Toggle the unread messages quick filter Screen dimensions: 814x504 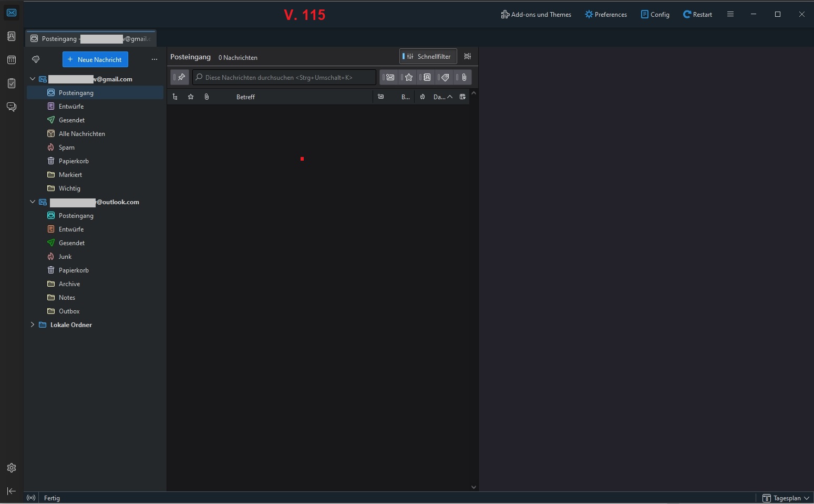coord(389,77)
